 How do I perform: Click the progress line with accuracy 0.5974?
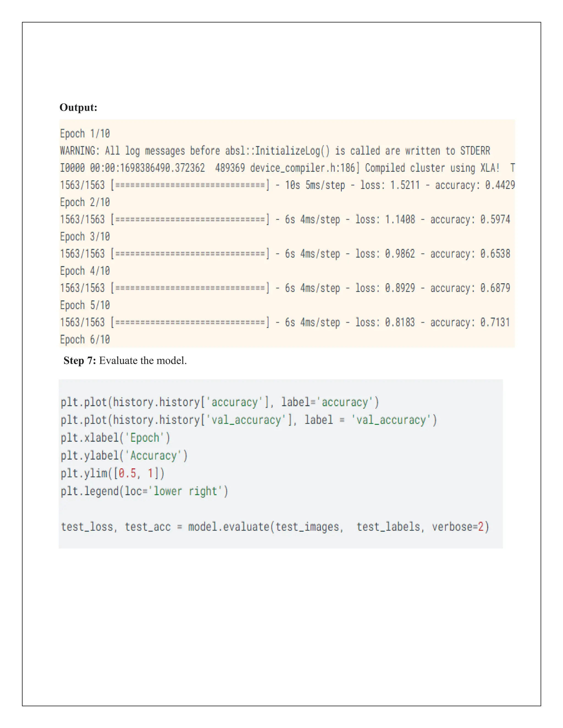(x=285, y=219)
